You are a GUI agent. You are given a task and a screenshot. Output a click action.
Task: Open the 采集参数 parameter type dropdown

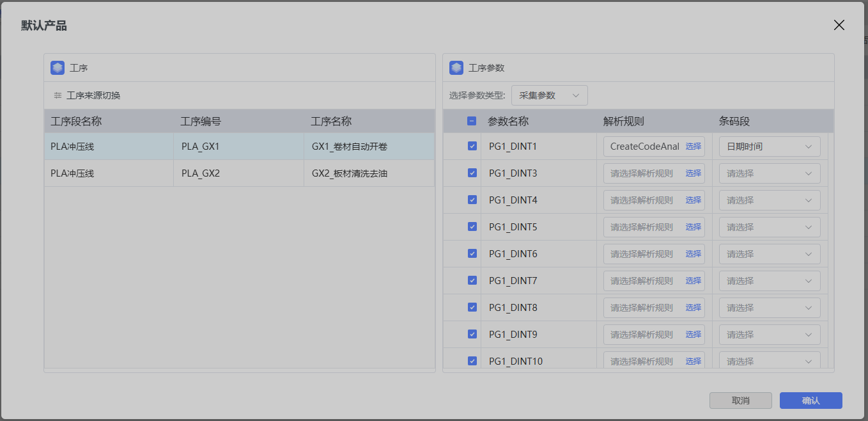tap(549, 95)
